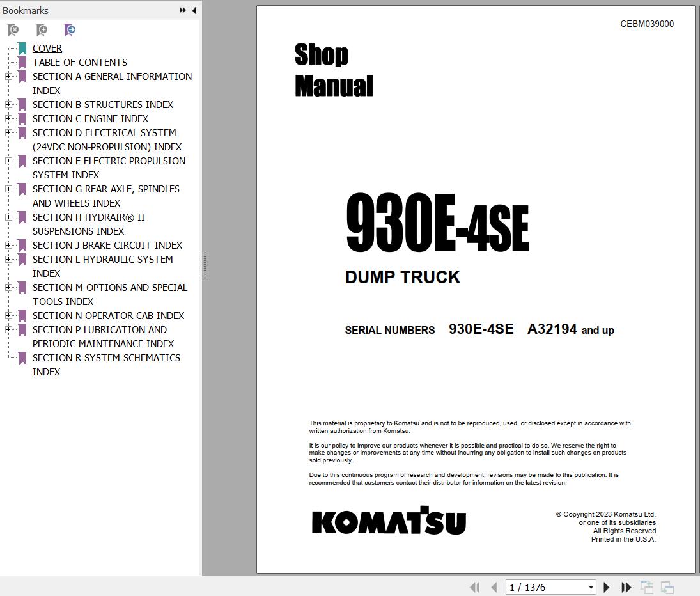Click the bookmarks panel divider grip handle

coord(205,265)
